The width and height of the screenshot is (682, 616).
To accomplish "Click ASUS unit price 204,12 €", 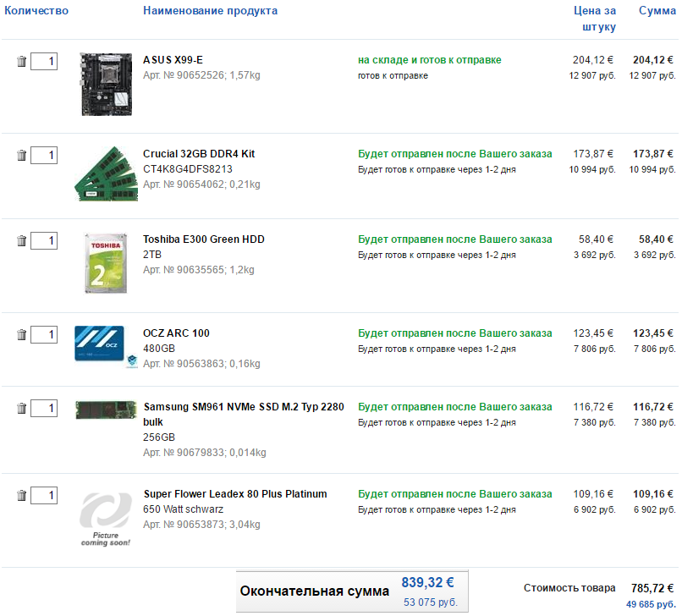I will [x=593, y=60].
